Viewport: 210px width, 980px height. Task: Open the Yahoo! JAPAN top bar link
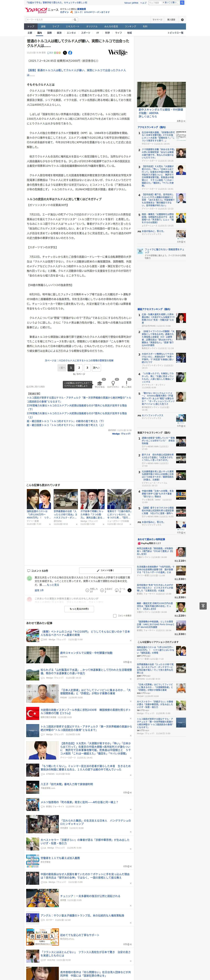(131, 3)
